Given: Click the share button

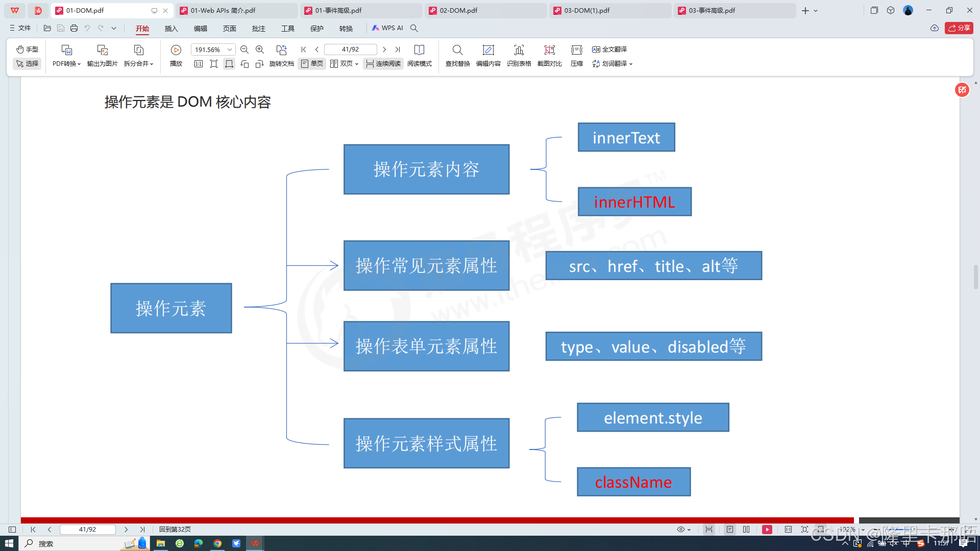Looking at the screenshot, I should (x=959, y=28).
